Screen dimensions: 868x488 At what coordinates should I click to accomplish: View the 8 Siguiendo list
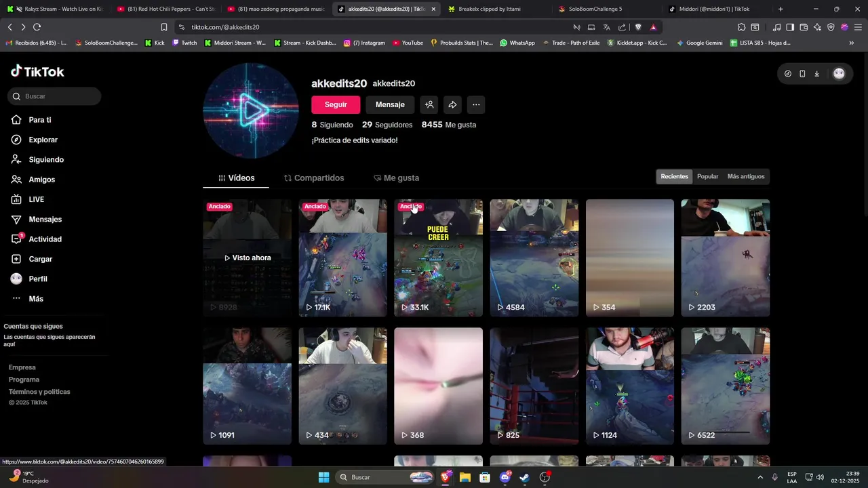point(332,125)
